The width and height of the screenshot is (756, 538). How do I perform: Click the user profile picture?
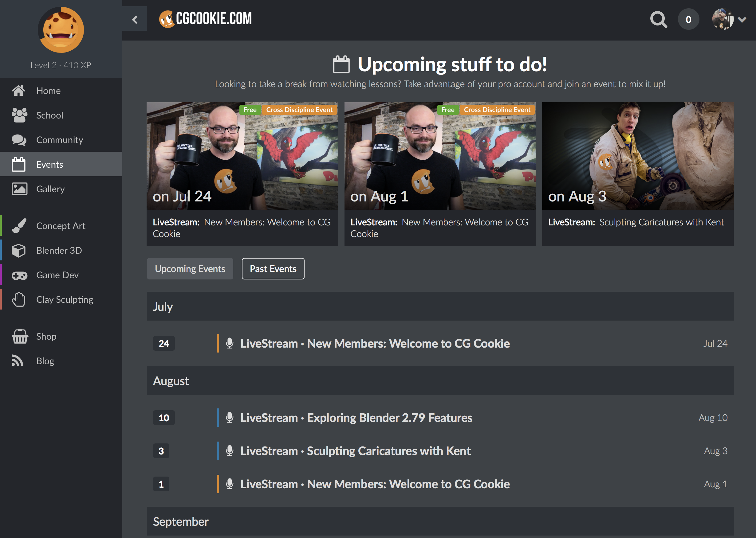[x=723, y=19]
